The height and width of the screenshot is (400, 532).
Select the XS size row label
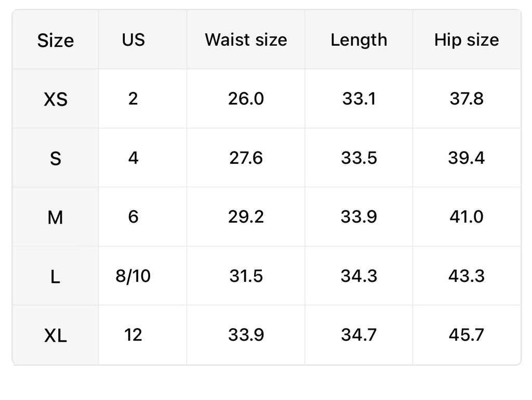click(x=56, y=99)
